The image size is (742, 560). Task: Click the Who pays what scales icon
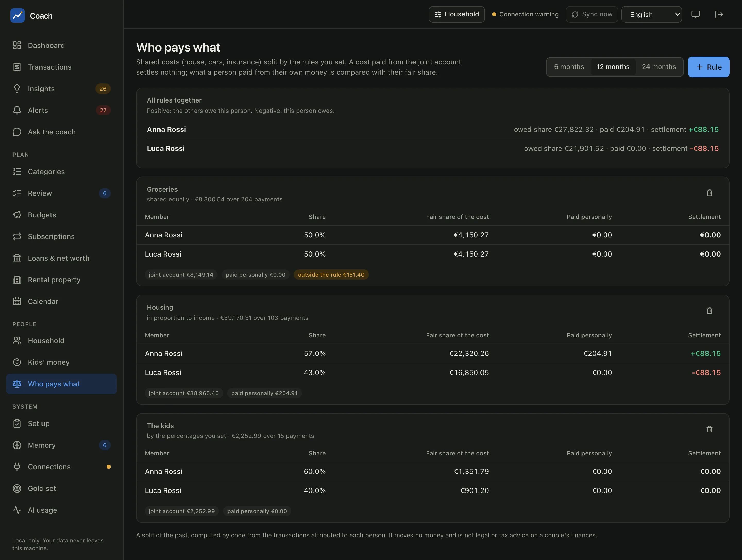(x=17, y=384)
